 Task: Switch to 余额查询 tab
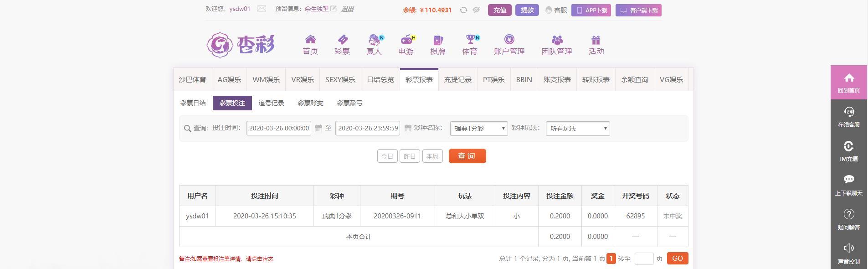pyautogui.click(x=635, y=79)
